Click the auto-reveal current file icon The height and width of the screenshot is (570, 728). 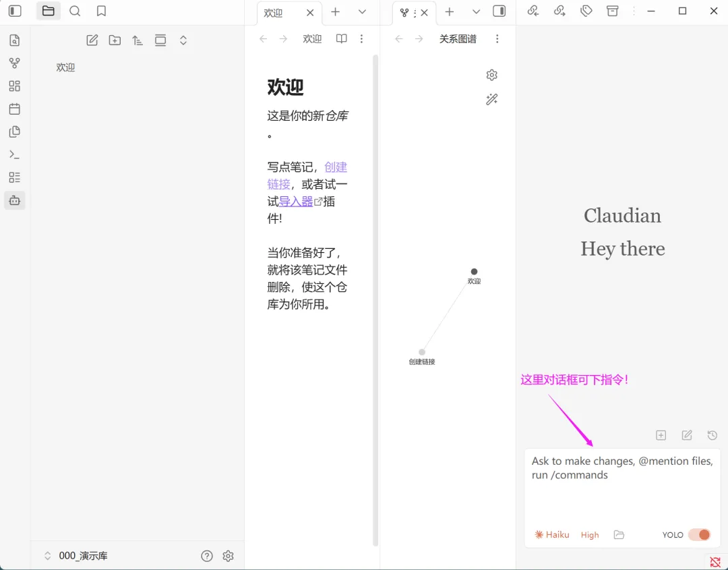click(x=160, y=40)
